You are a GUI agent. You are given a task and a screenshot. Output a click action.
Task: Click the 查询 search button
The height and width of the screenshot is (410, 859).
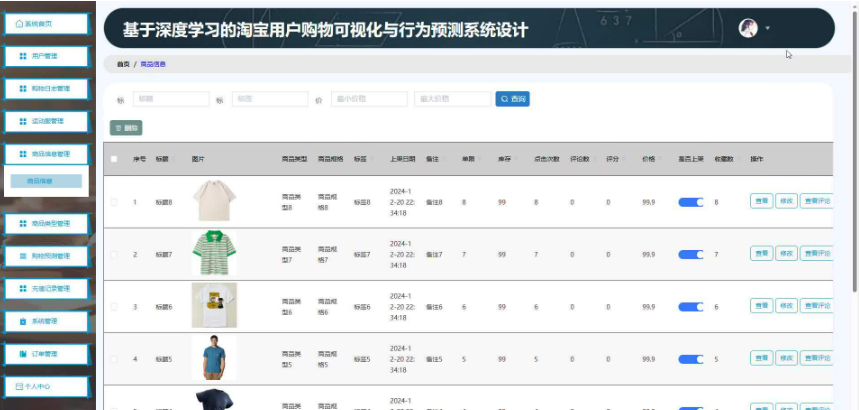(512, 99)
